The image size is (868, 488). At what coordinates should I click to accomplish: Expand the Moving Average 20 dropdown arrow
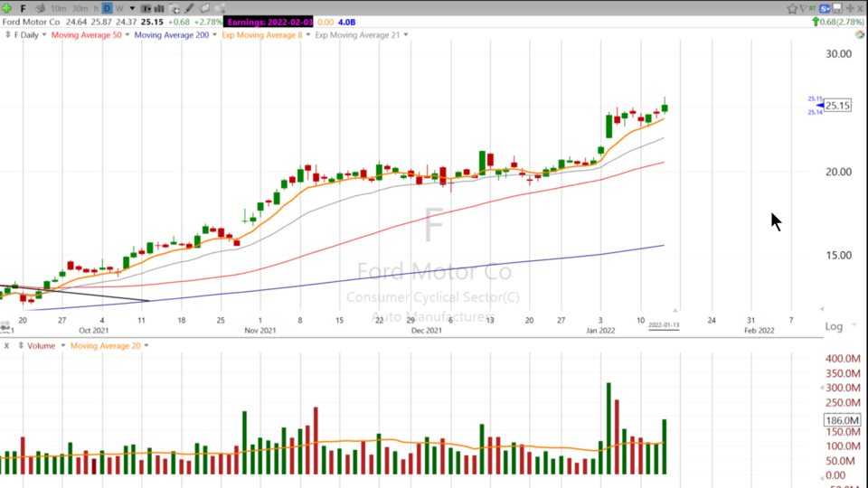click(x=146, y=346)
